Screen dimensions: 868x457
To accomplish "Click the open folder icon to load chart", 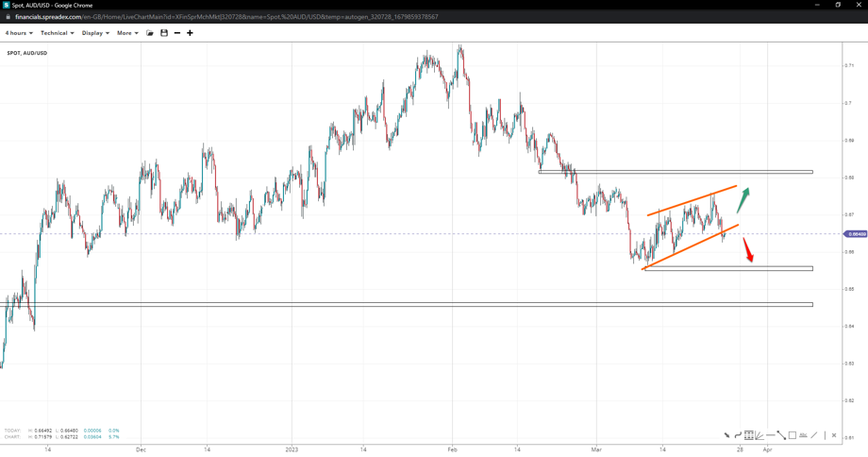I will coord(150,33).
